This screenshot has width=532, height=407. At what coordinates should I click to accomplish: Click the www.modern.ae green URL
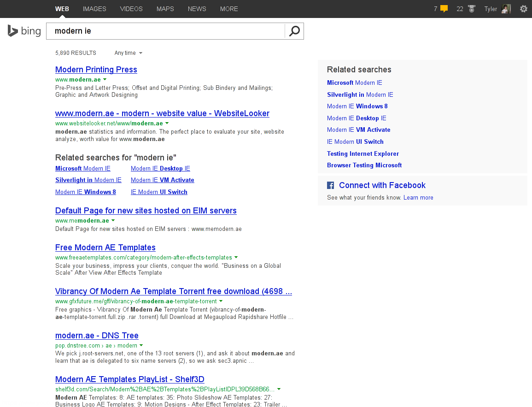point(78,79)
